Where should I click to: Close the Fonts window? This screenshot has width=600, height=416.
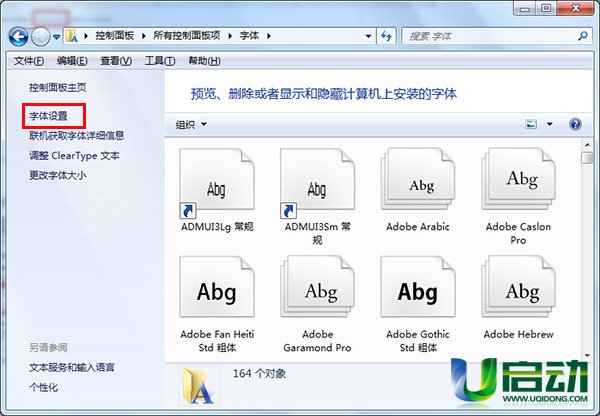pos(576,8)
